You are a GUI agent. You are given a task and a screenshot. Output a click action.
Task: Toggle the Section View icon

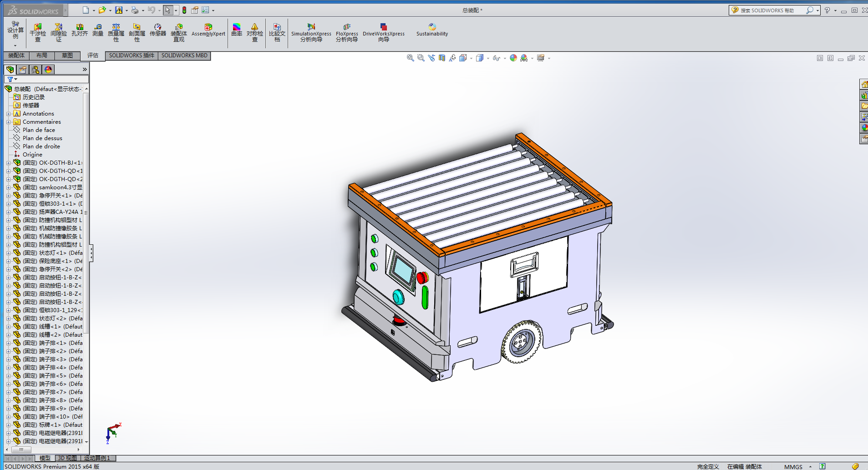442,58
